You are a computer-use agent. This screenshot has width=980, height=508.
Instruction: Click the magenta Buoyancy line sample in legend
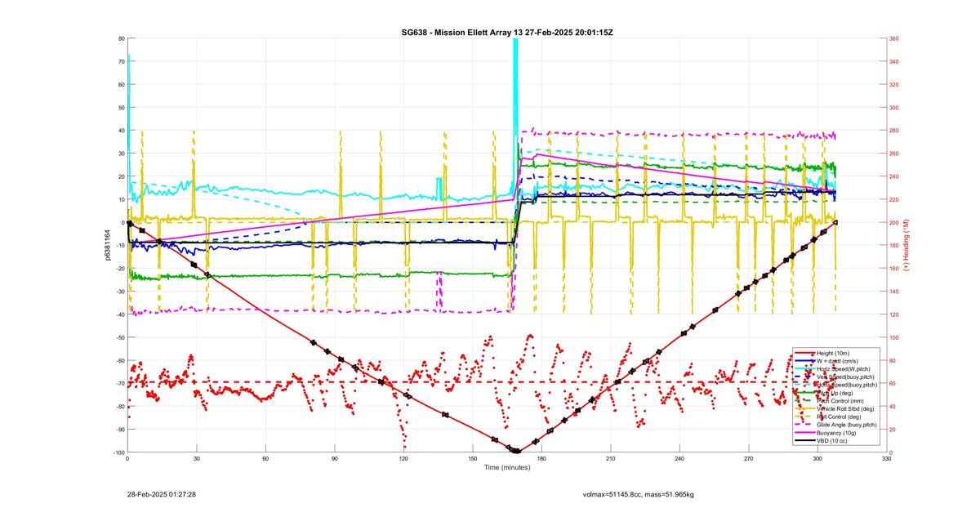click(x=805, y=433)
